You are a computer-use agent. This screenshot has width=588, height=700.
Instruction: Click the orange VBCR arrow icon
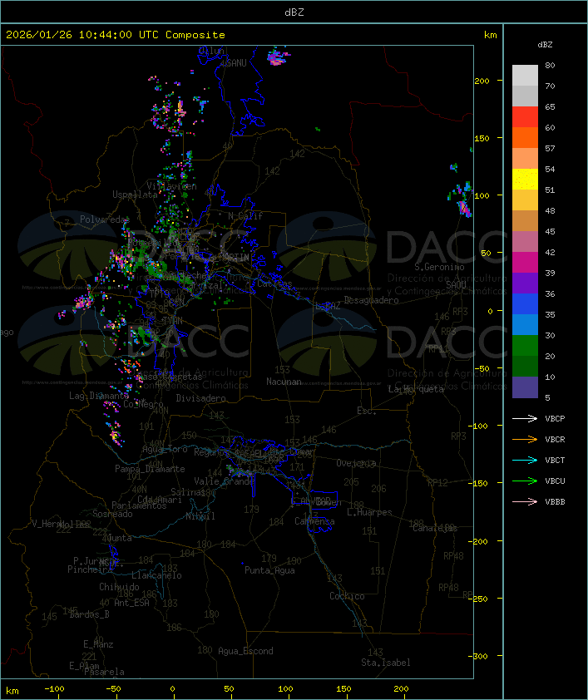point(526,439)
